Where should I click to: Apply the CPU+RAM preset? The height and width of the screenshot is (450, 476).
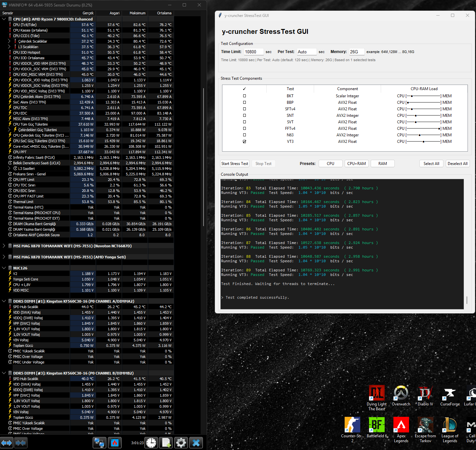click(357, 164)
